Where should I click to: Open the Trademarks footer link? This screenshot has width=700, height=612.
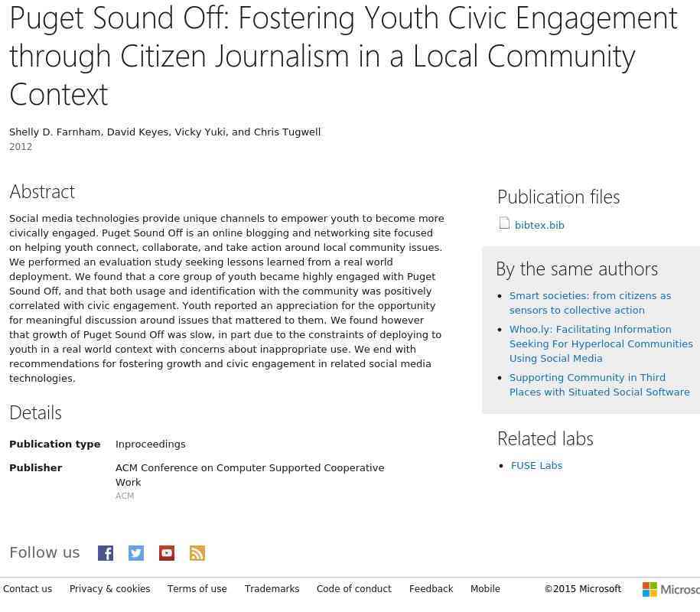click(272, 589)
